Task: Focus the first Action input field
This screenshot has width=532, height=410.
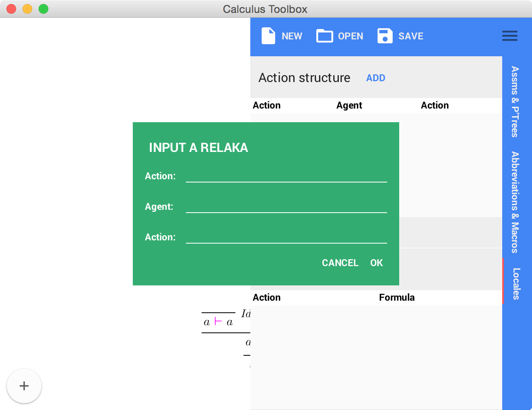Action: coord(287,176)
